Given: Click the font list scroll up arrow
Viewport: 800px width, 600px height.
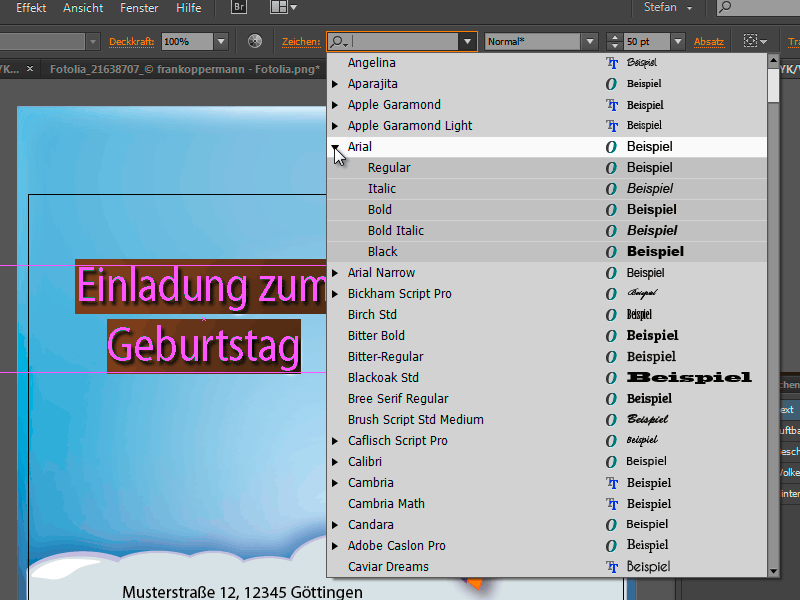Looking at the screenshot, I should [773, 60].
